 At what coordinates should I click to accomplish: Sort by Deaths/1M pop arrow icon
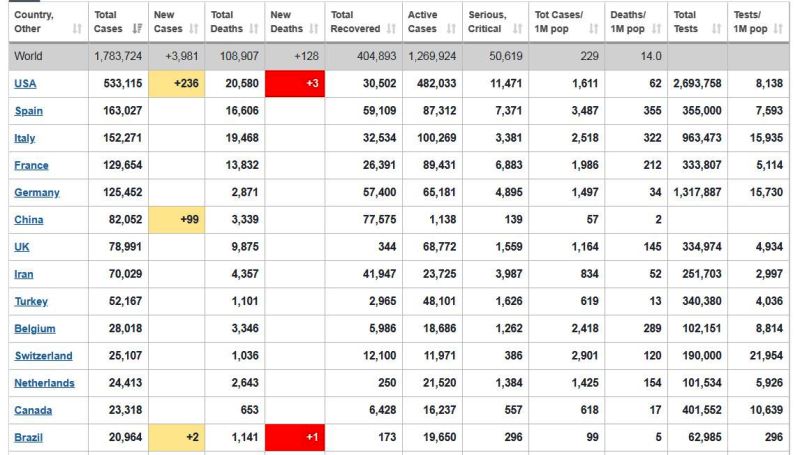point(657,29)
